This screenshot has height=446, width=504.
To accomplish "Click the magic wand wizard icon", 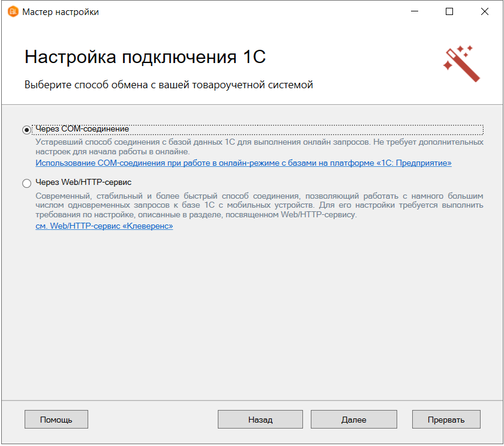I will click(461, 64).
